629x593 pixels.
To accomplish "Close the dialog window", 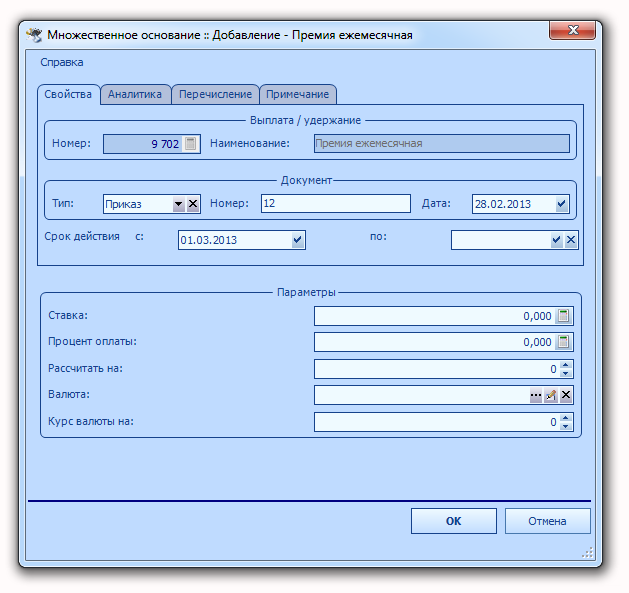I will tap(572, 30).
